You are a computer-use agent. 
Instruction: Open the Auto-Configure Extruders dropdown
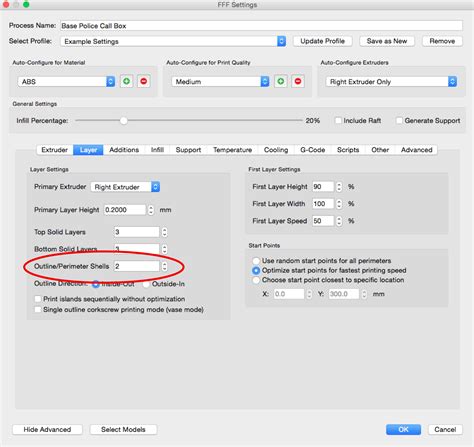point(391,82)
